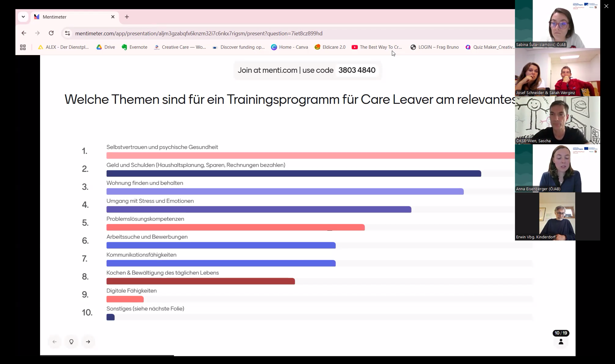Reload the Mentimeter page
Image resolution: width=615 pixels, height=364 pixels.
[x=51, y=33]
